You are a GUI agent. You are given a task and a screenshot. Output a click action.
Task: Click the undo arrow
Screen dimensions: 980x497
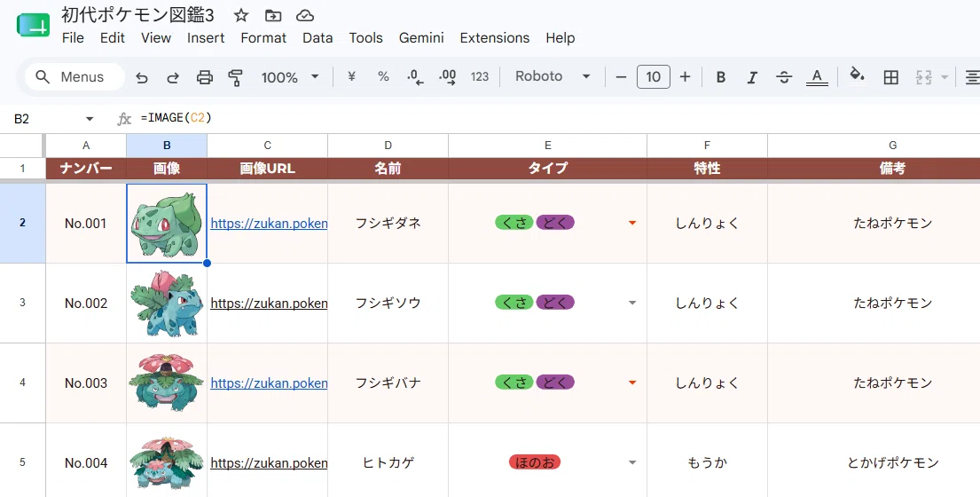142,77
